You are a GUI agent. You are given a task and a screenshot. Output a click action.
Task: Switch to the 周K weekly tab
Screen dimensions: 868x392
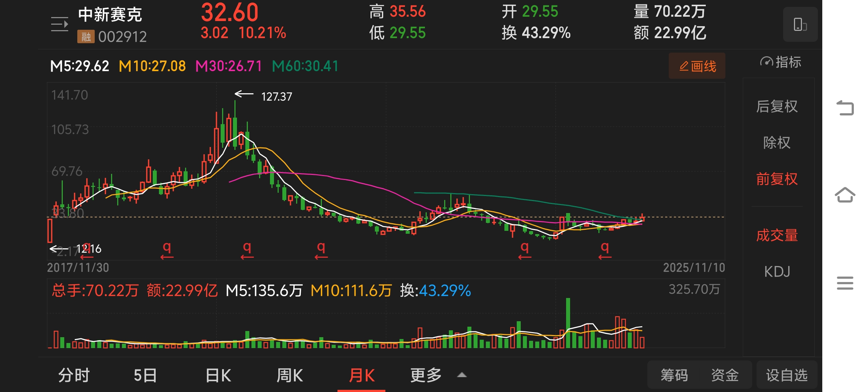click(x=290, y=375)
